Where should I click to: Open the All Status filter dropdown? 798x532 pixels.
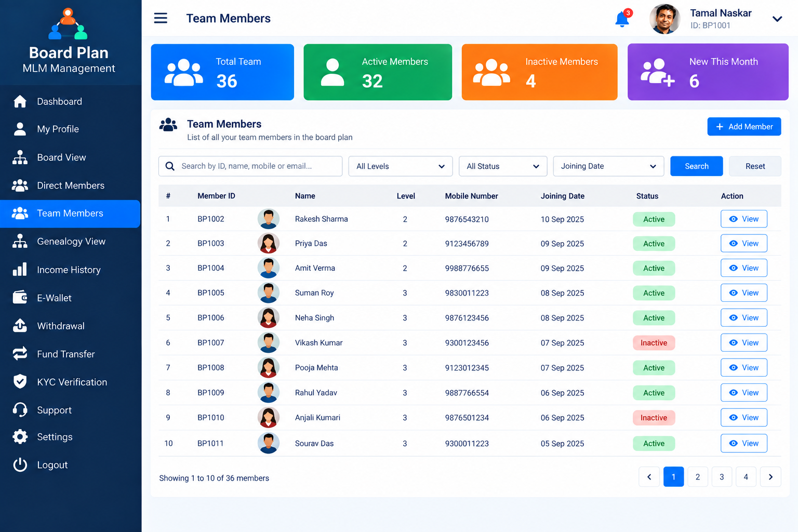(503, 166)
